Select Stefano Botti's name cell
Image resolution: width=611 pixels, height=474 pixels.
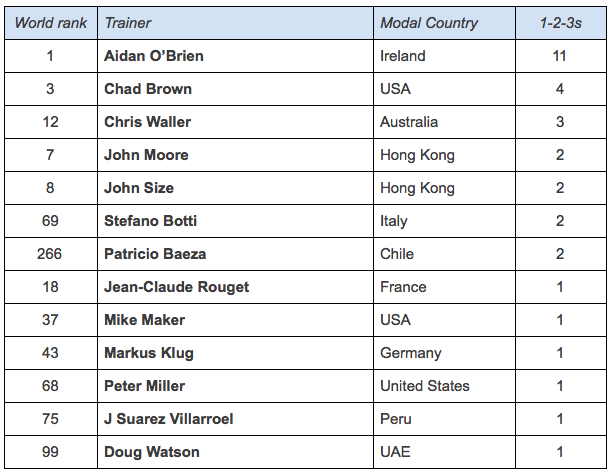149,221
